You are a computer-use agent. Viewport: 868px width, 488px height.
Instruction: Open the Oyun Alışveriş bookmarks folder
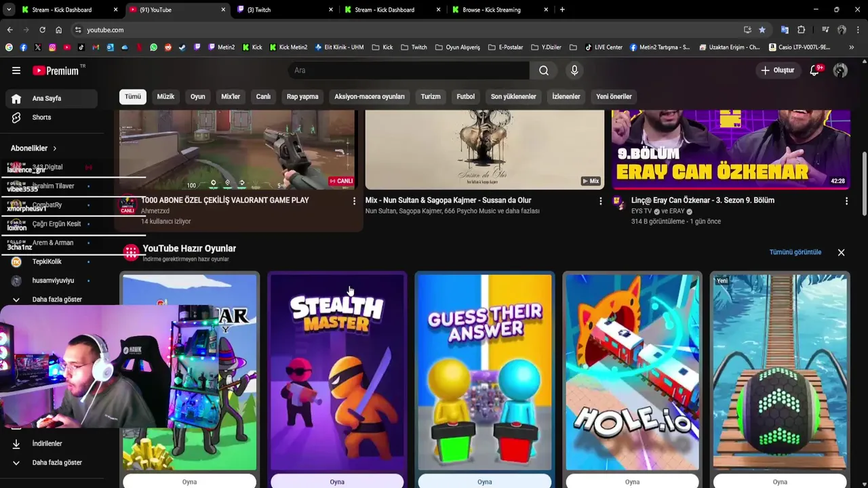pyautogui.click(x=457, y=47)
